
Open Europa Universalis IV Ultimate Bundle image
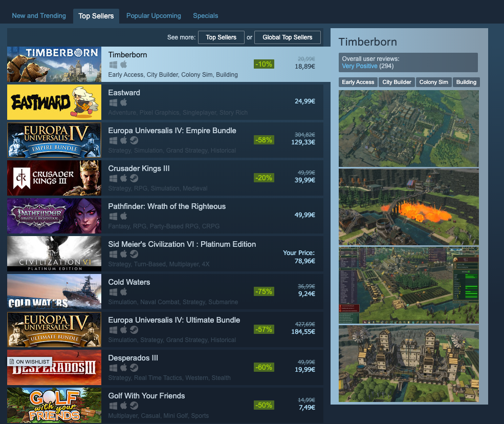54,329
